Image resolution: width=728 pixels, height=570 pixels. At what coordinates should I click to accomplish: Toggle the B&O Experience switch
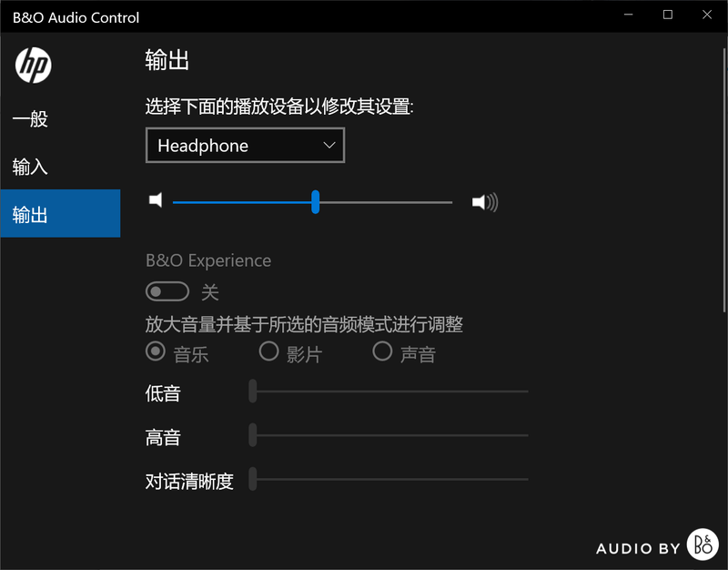[167, 291]
